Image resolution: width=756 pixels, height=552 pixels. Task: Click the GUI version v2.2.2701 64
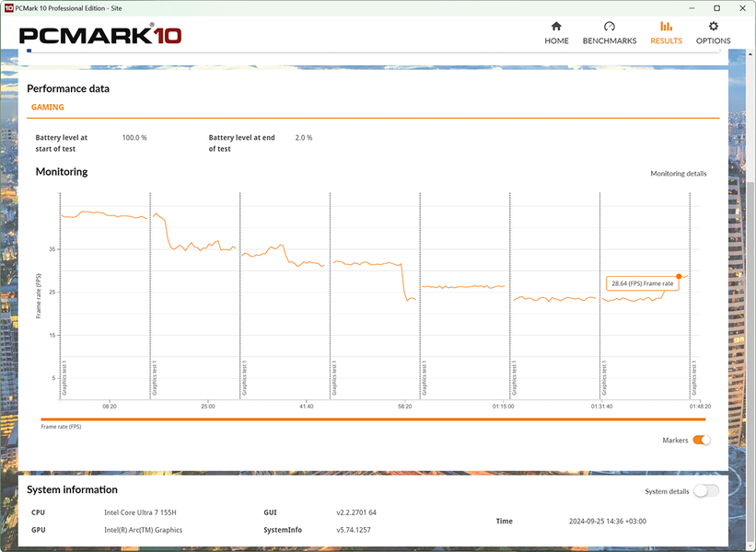point(356,512)
